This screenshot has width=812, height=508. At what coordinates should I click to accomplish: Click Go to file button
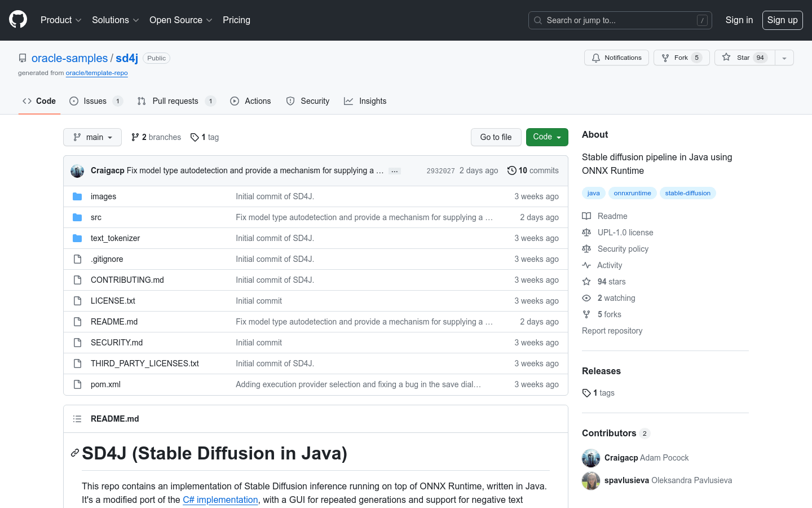496,137
